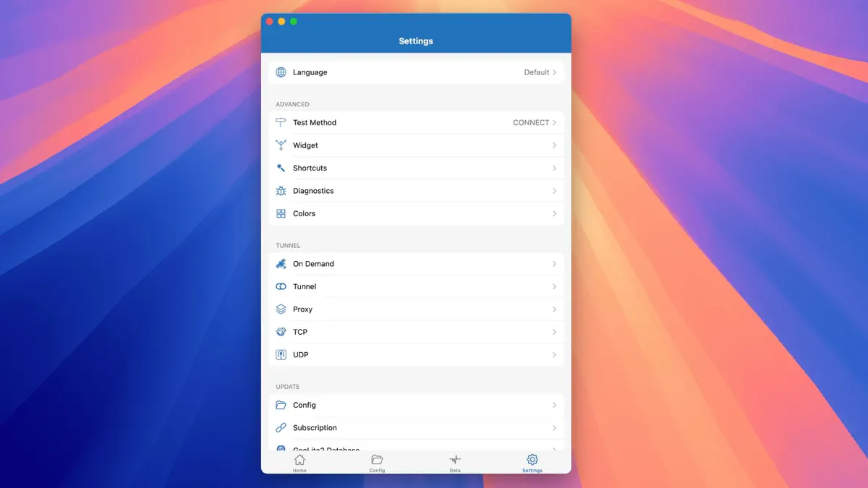
Task: Change Test Method value CONNECT
Action: click(x=534, y=123)
